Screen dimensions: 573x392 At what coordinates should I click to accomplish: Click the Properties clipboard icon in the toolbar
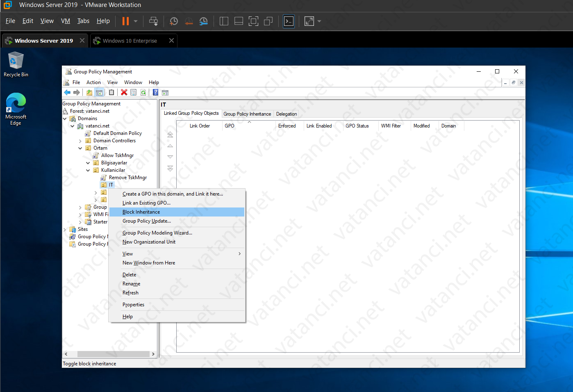[x=111, y=92]
